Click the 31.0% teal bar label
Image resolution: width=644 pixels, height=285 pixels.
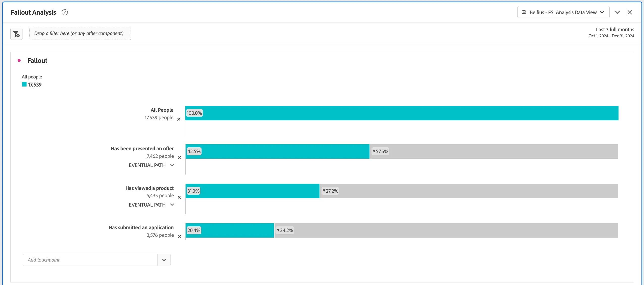pyautogui.click(x=193, y=191)
